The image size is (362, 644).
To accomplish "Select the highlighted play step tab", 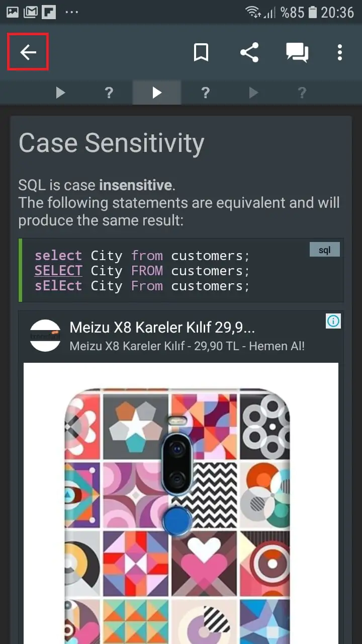I will click(x=157, y=93).
